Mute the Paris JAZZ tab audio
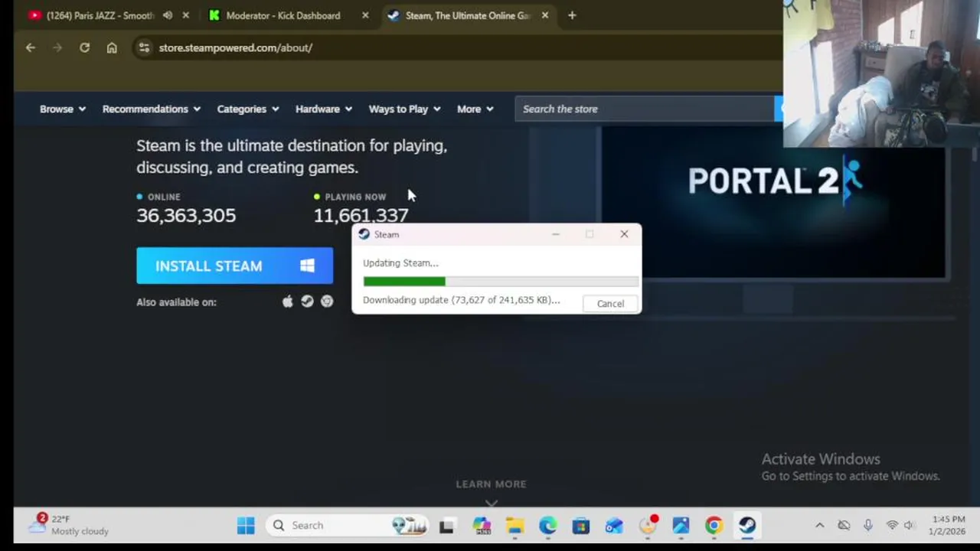 tap(168, 15)
